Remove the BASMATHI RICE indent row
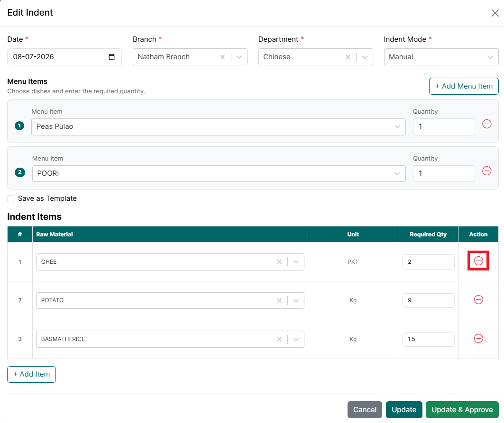The image size is (504, 423). pyautogui.click(x=478, y=338)
